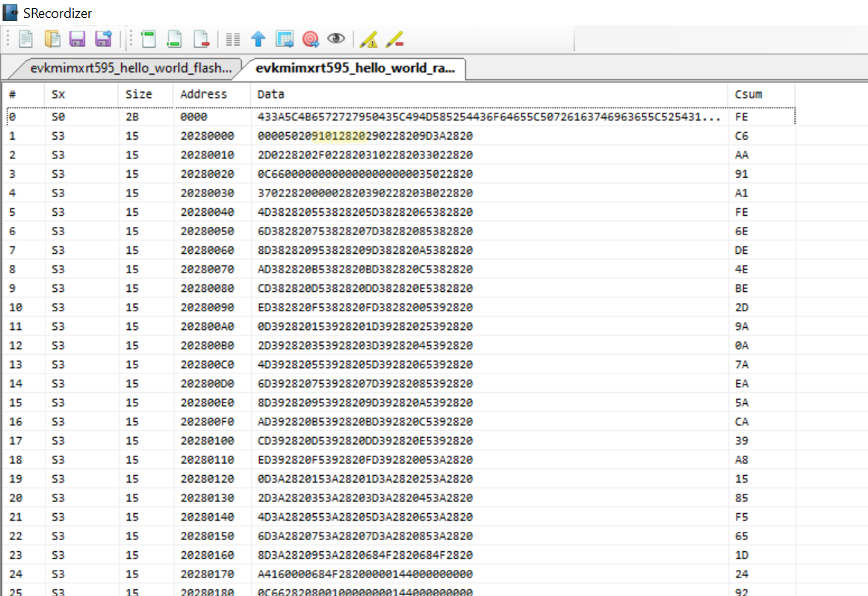
Task: Select checksum cell 7A in row 13
Action: pyautogui.click(x=761, y=364)
